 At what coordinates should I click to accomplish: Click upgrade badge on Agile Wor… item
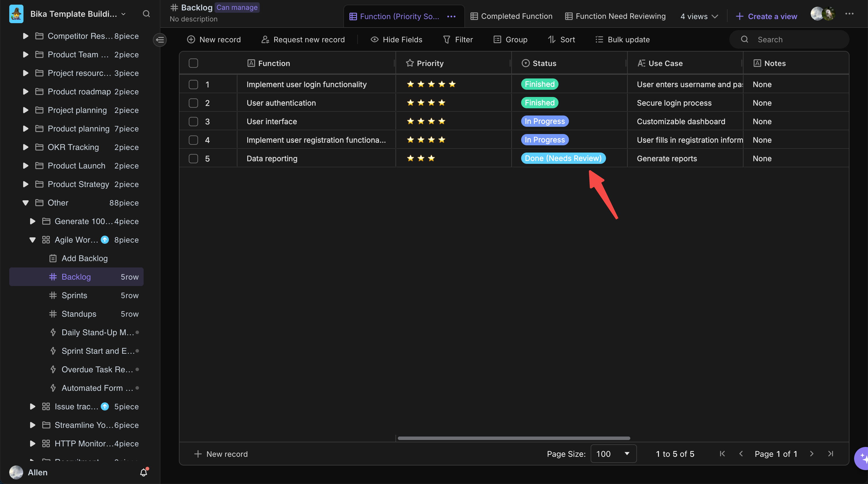coord(105,239)
